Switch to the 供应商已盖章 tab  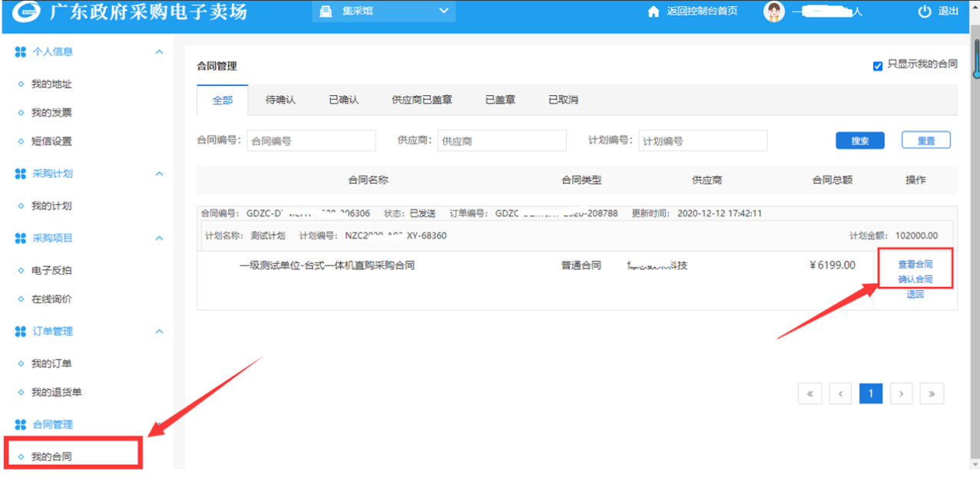point(422,101)
